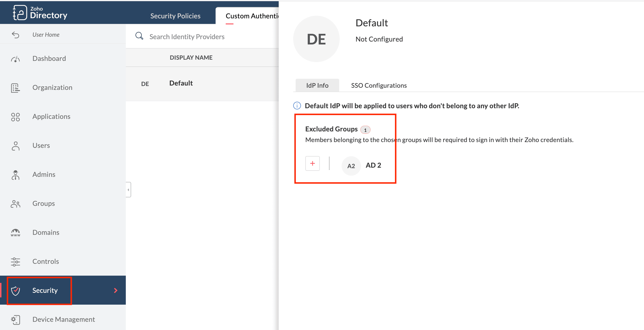This screenshot has width=644, height=330.
Task: Collapse the sidebar using edge handle
Action: (128, 190)
